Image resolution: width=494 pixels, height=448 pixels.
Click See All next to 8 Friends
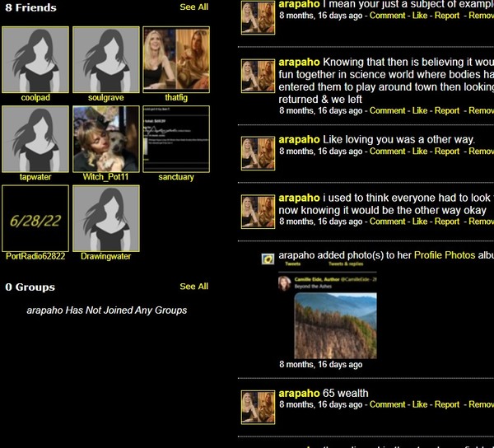click(x=193, y=7)
